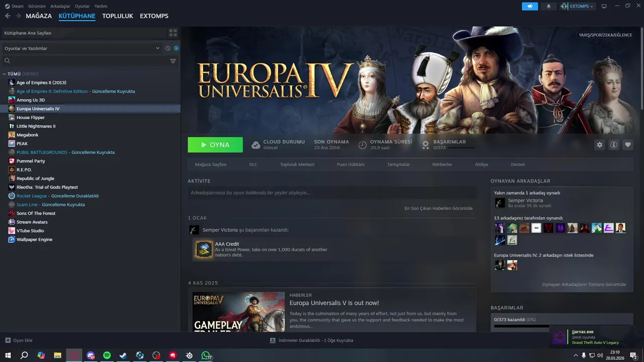Viewport: 644px width, 362px height.
Task: Select Wallpaper Engine in the library list
Action: [34, 239]
